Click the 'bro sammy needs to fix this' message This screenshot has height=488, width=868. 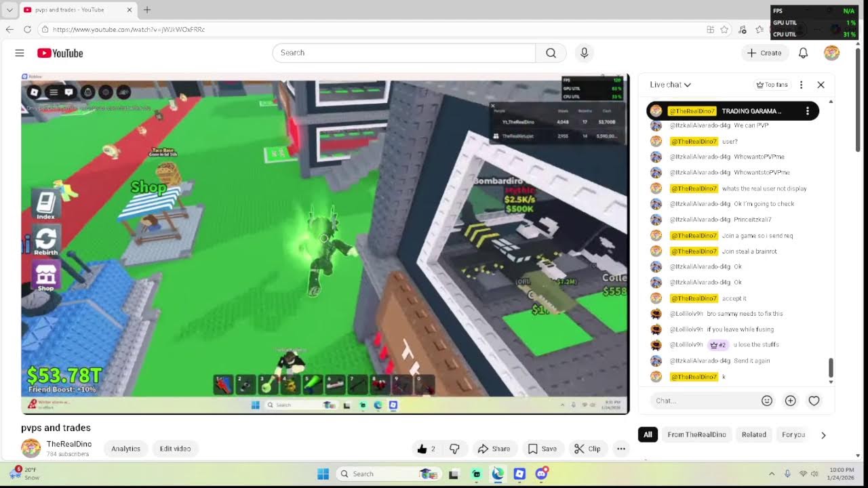745,314
